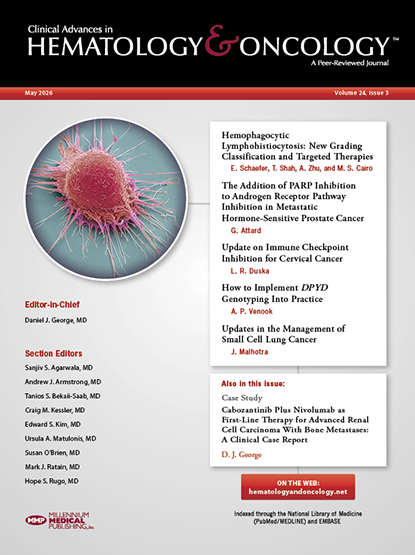Screen dimensions: 415x555
Task: Click author name J. Malhotra
Action: (249, 352)
